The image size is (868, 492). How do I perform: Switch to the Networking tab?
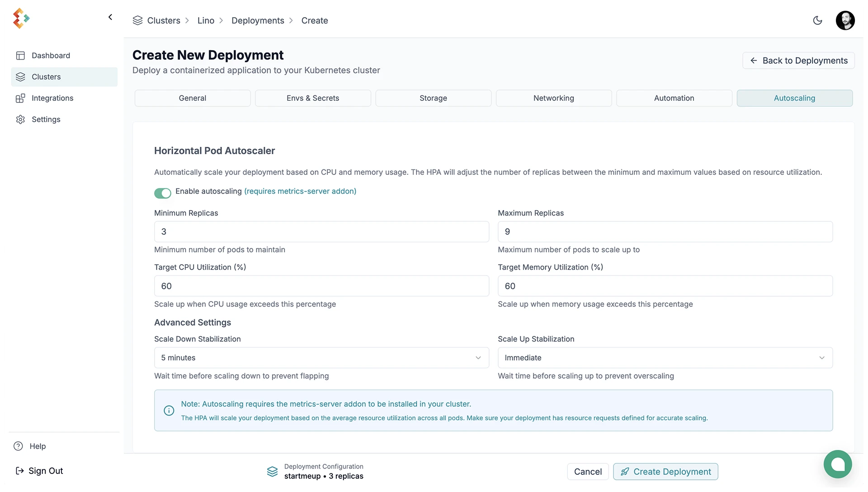[553, 98]
